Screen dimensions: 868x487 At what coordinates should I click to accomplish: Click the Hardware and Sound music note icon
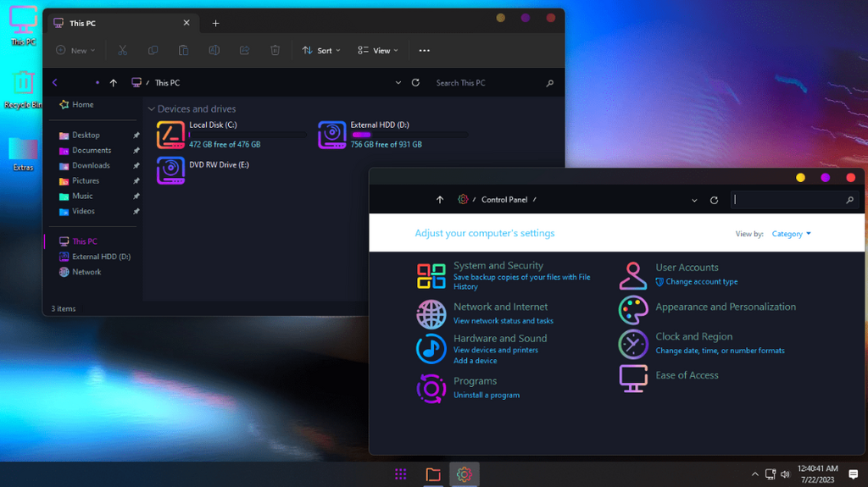pyautogui.click(x=431, y=349)
